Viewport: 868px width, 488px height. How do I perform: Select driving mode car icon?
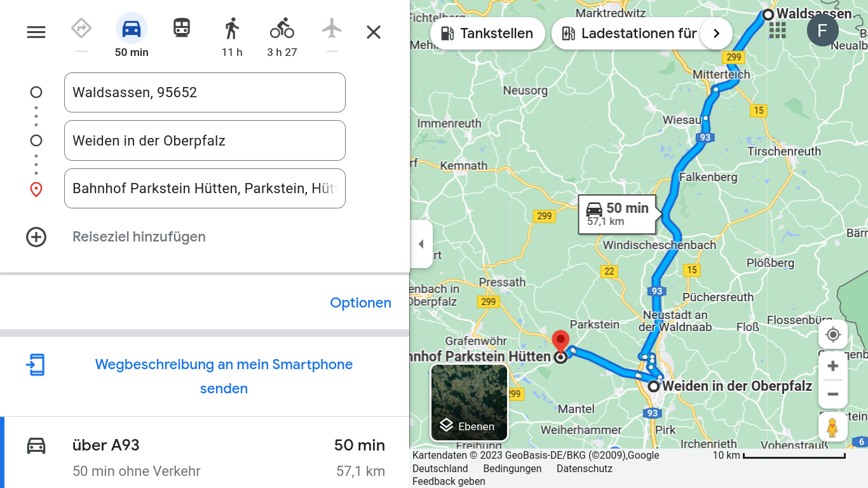pyautogui.click(x=132, y=29)
